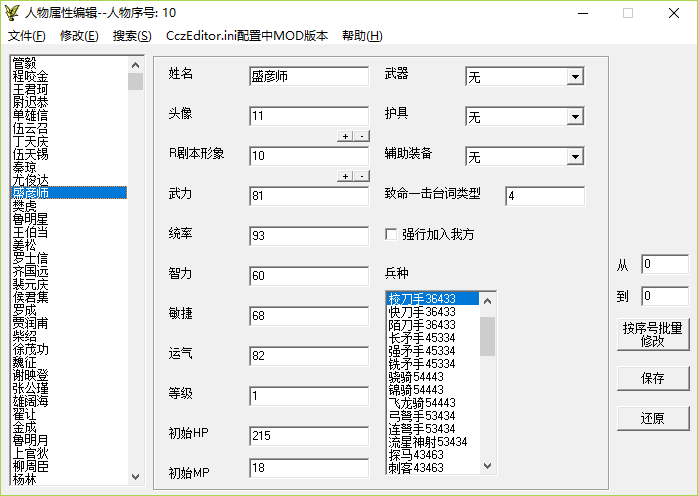Click the 初始MP input field
Viewport: 698px width, 496px height.
(309, 468)
